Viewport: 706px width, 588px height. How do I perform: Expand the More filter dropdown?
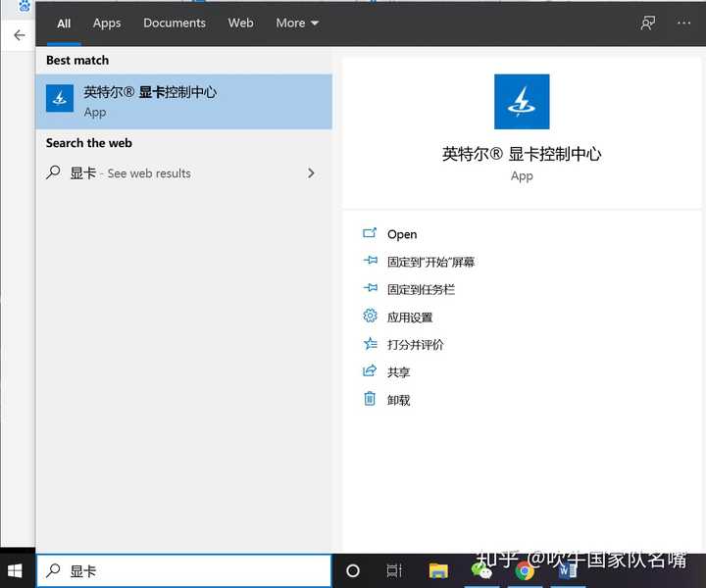click(297, 23)
